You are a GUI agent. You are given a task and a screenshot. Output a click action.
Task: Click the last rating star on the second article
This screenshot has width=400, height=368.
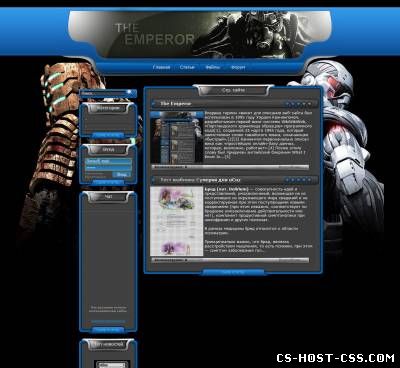[x=310, y=180]
